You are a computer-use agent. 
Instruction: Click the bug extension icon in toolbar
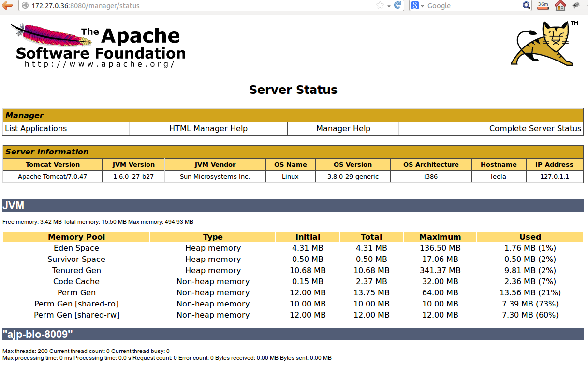click(576, 5)
